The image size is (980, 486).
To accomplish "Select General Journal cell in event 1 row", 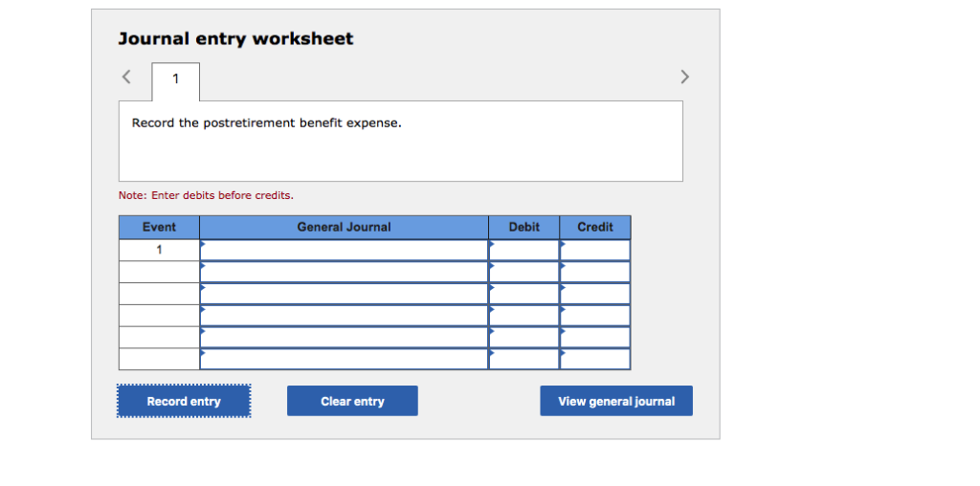I will [344, 250].
